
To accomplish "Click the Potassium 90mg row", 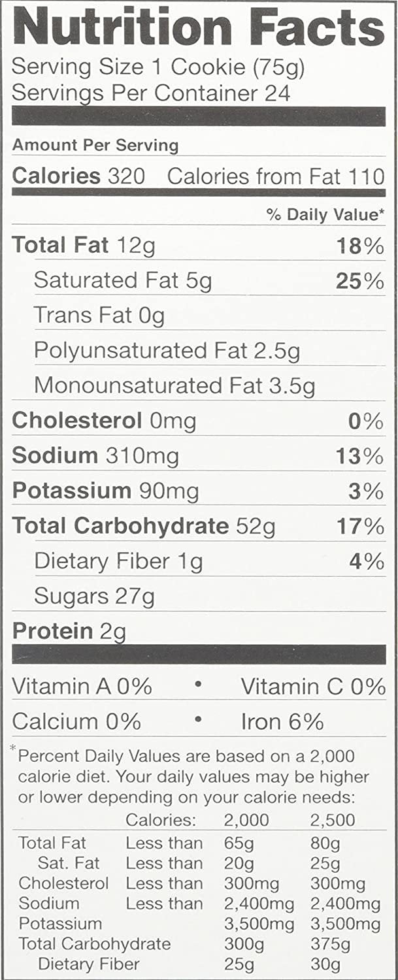I will [199, 491].
